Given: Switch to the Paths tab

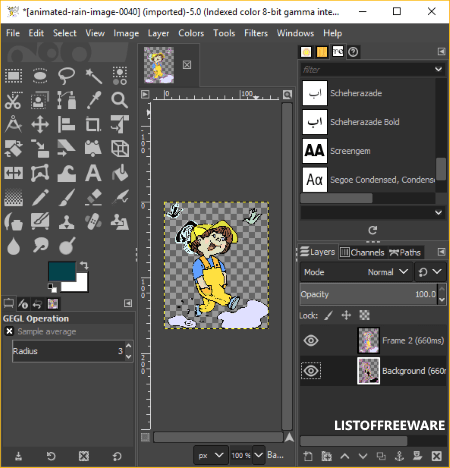Looking at the screenshot, I should 405,252.
